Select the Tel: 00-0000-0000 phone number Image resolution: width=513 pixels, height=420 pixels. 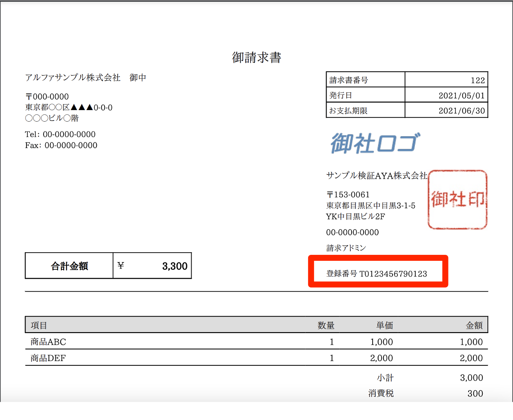point(61,134)
